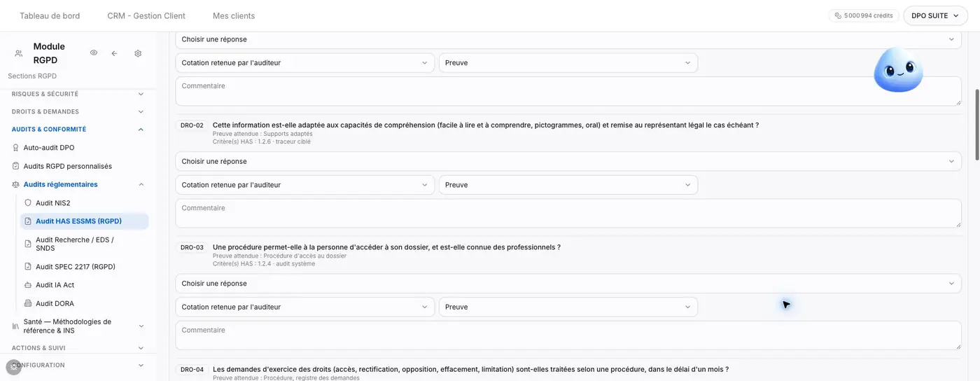Open the DRO-03 Preuve dropdown
Viewport: 980px width, 381px height.
coord(568,307)
